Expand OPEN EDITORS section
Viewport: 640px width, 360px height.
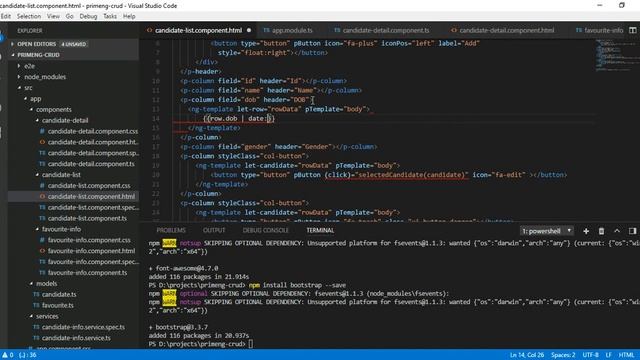pyautogui.click(x=36, y=44)
